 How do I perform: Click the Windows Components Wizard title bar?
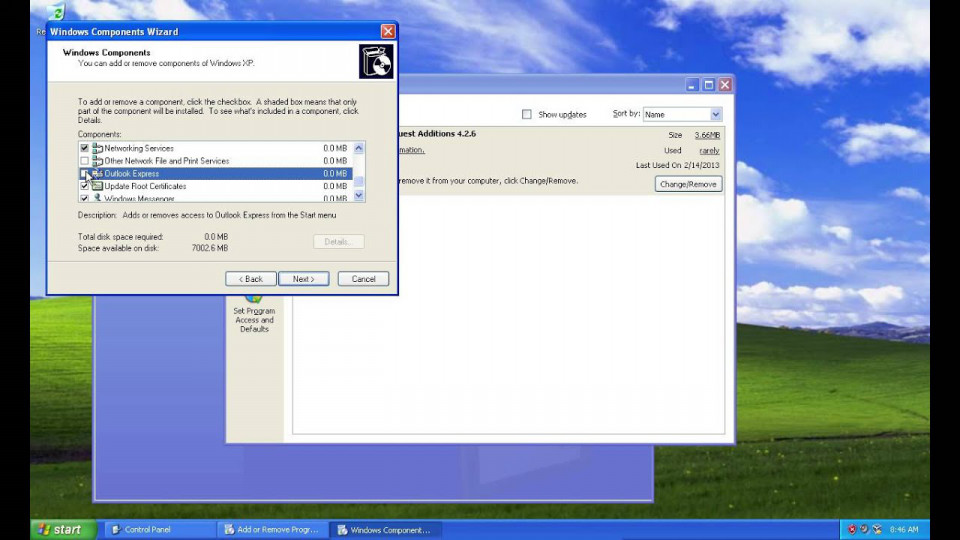point(214,32)
